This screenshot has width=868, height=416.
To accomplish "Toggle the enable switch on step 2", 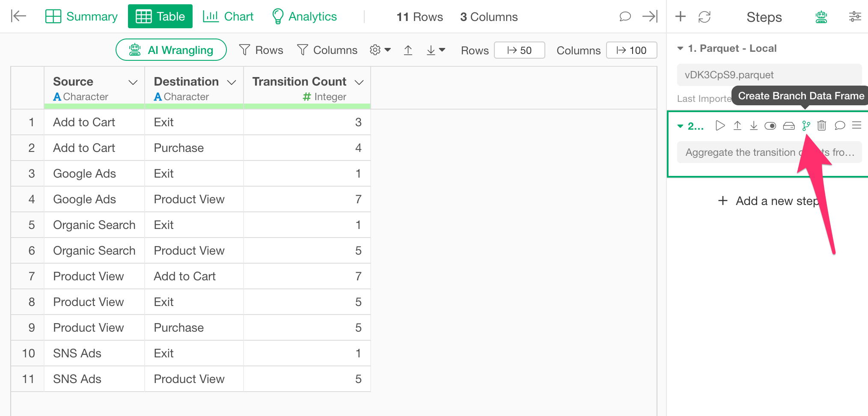I will tap(770, 126).
